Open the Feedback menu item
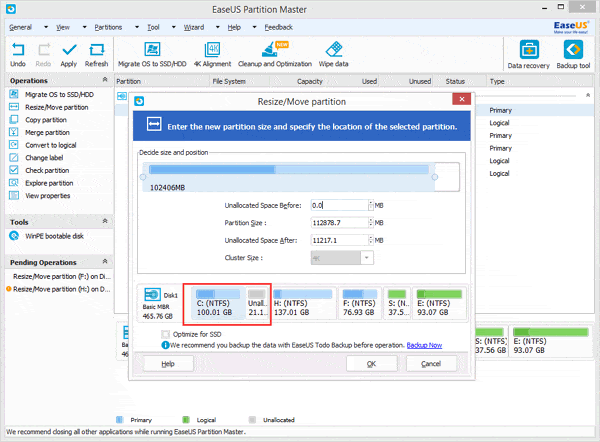This screenshot has width=600, height=442. coord(279,27)
